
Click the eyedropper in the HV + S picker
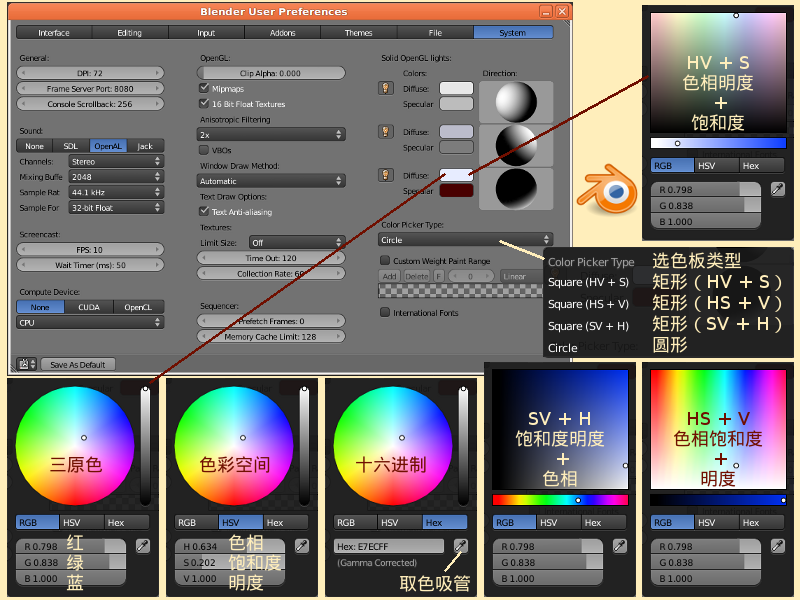point(778,189)
